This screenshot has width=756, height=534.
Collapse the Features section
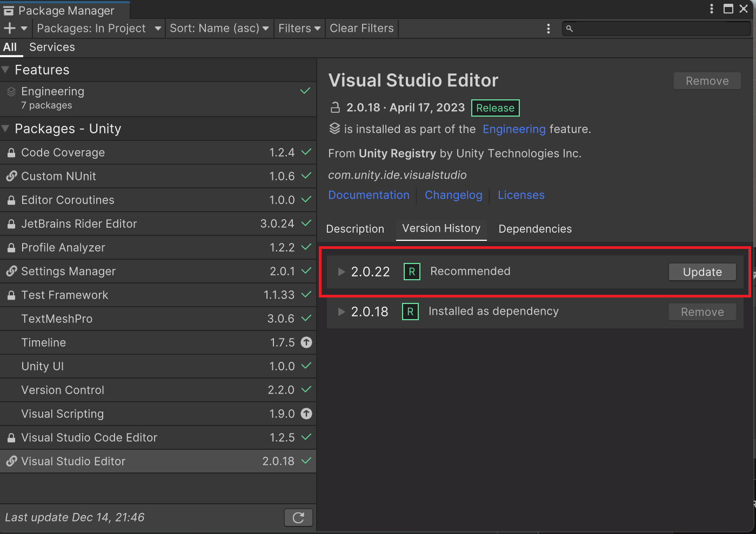pyautogui.click(x=5, y=69)
